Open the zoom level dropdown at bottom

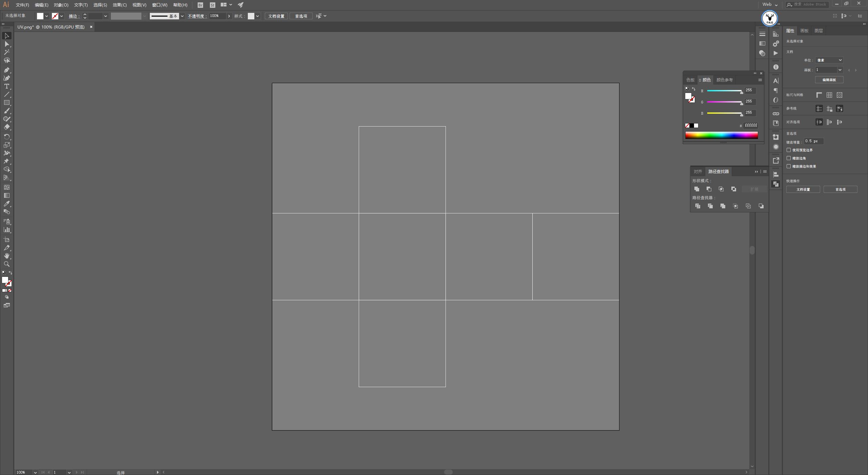pyautogui.click(x=35, y=472)
